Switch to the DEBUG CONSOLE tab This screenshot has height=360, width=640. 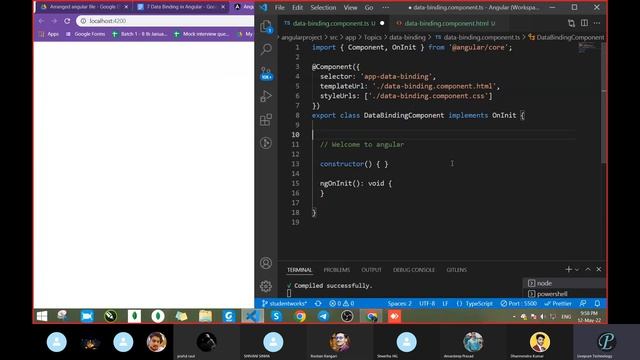(x=413, y=270)
